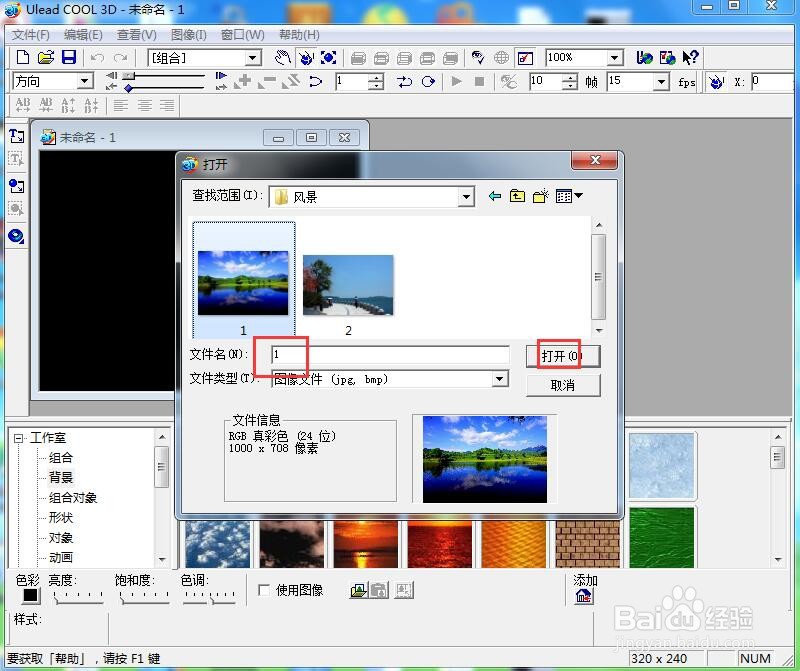Click the Insert geometric object icon
Image resolution: width=800 pixels, height=671 pixels.
16,236
